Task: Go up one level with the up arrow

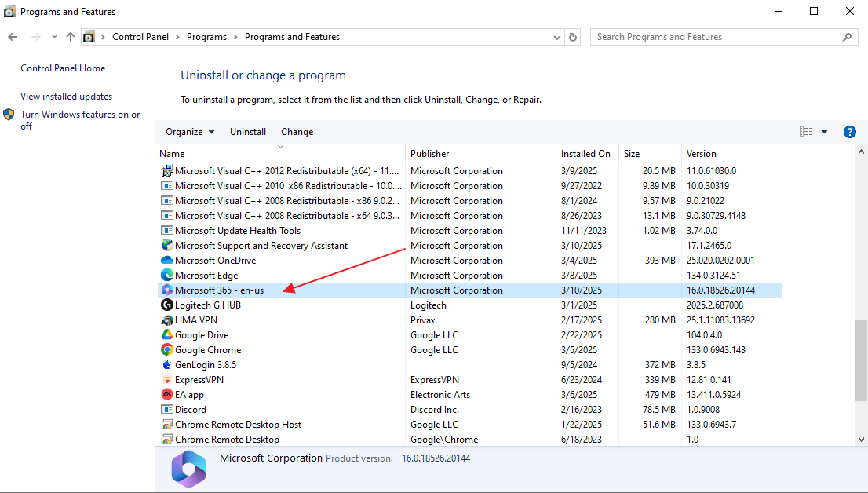Action: point(71,37)
